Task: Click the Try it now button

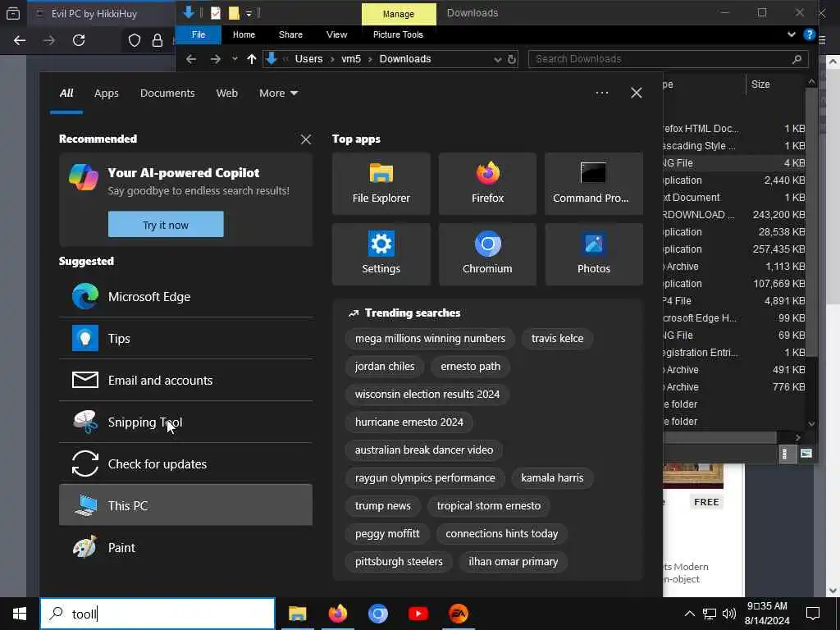Action: tap(166, 225)
